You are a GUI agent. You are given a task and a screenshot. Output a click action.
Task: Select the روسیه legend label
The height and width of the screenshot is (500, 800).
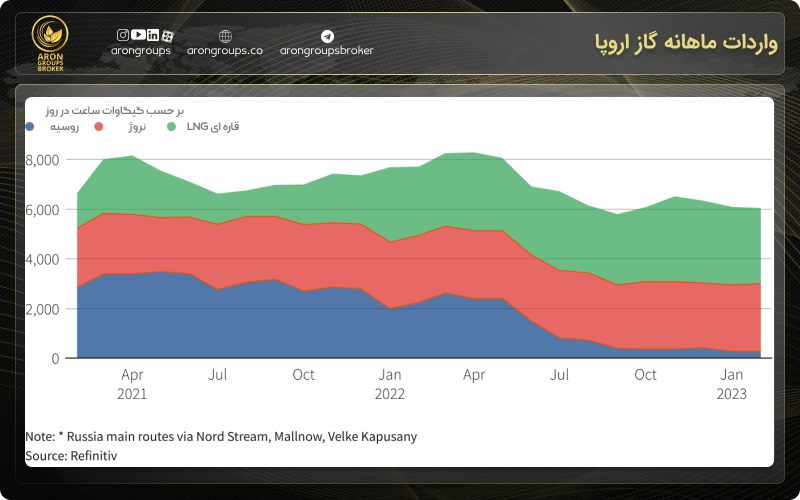point(64,127)
